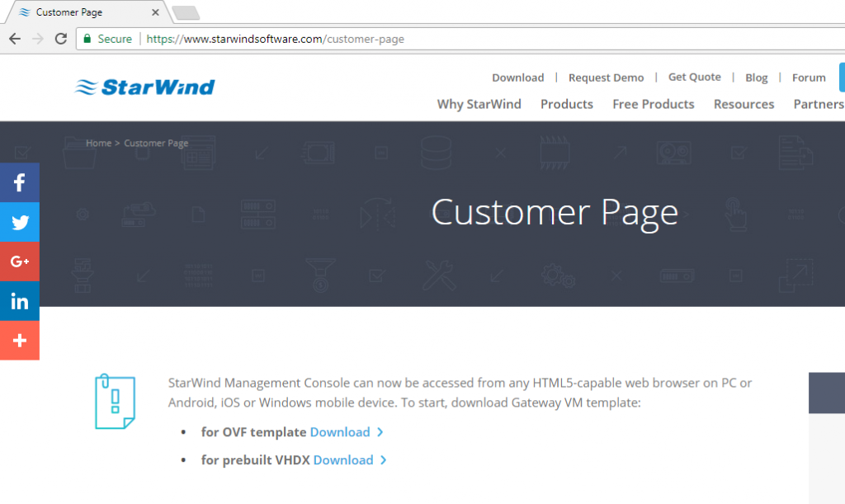Click the StarWind logo
This screenshot has width=845, height=504.
(144, 87)
